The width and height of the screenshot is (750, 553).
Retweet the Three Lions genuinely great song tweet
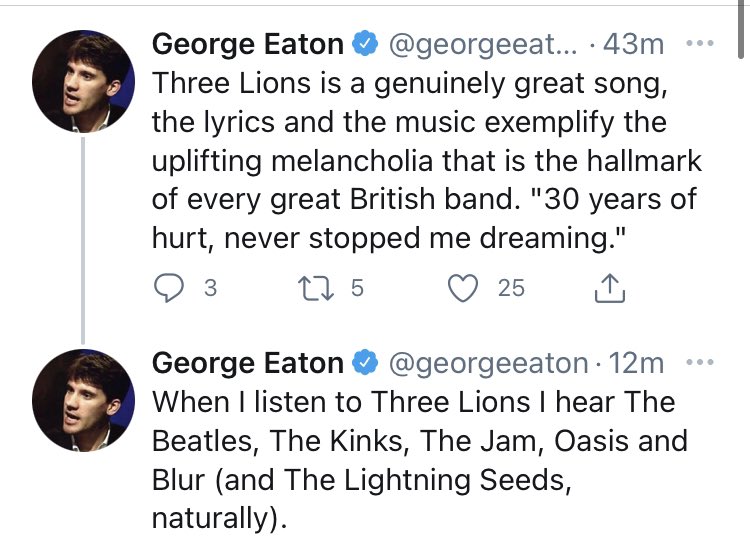click(x=316, y=288)
